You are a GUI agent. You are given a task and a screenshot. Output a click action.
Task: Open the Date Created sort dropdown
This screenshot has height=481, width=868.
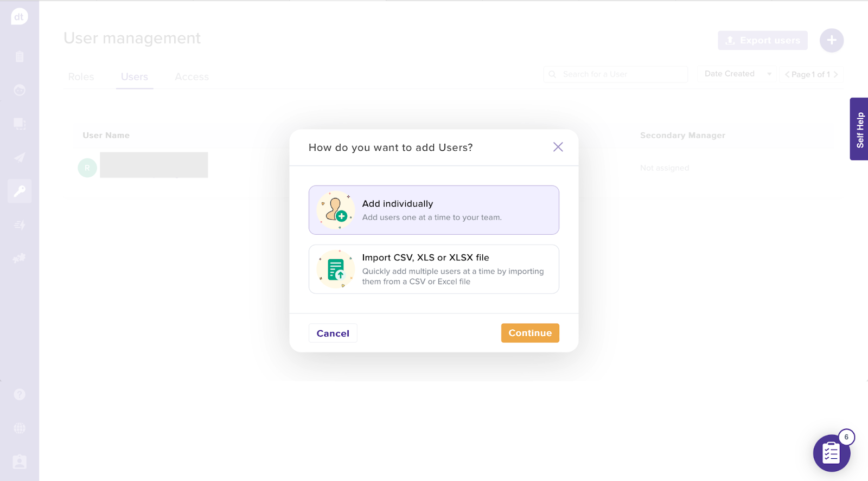coord(737,74)
